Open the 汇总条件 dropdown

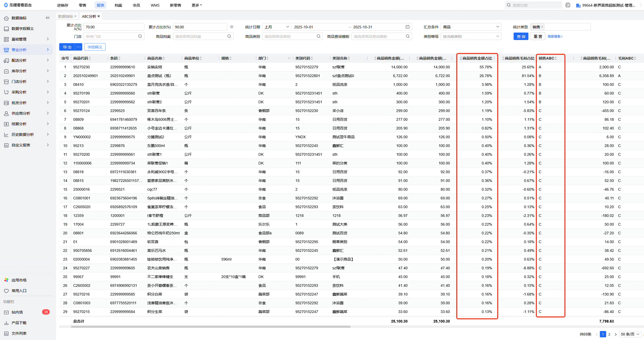[471, 27]
